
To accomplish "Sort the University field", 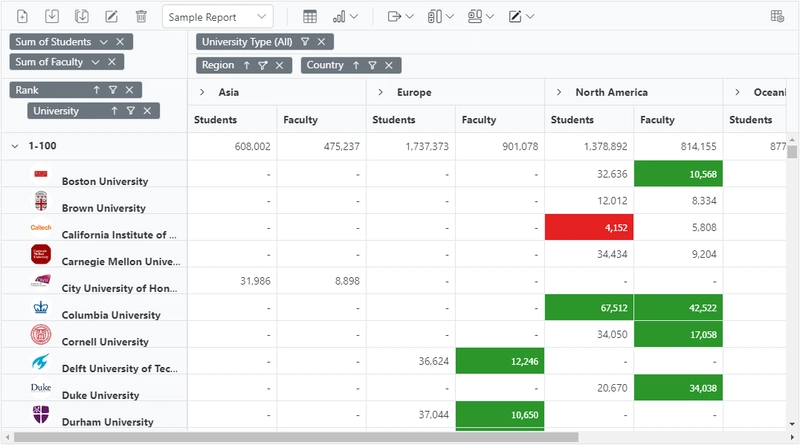I will tap(114, 111).
